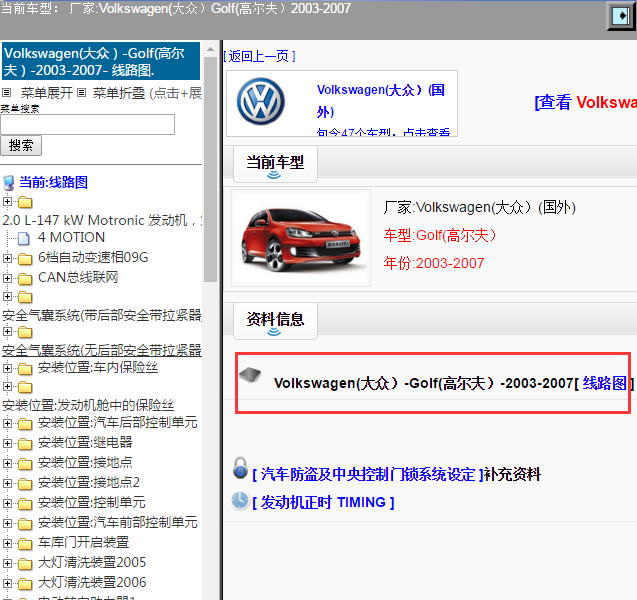Select 安全气囊系统(无后部安全带拉紧器 item
Image resolution: width=637 pixels, height=600 pixels.
pos(102,350)
